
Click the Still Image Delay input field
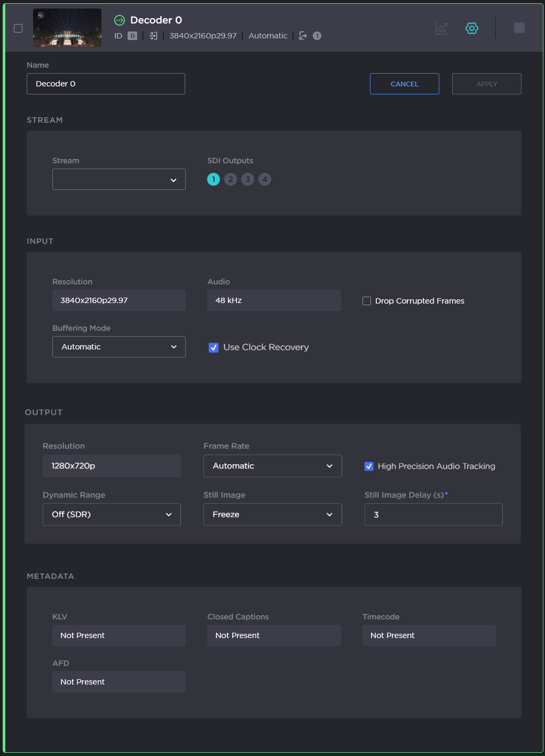point(433,514)
